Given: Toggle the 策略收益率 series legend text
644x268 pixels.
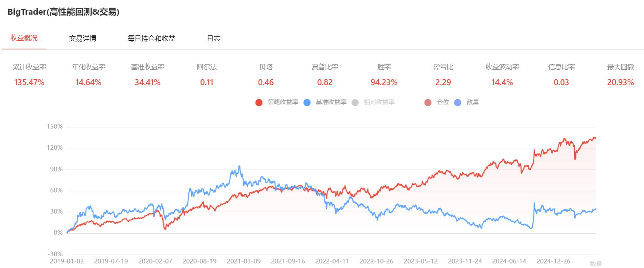Looking at the screenshot, I should click(283, 102).
